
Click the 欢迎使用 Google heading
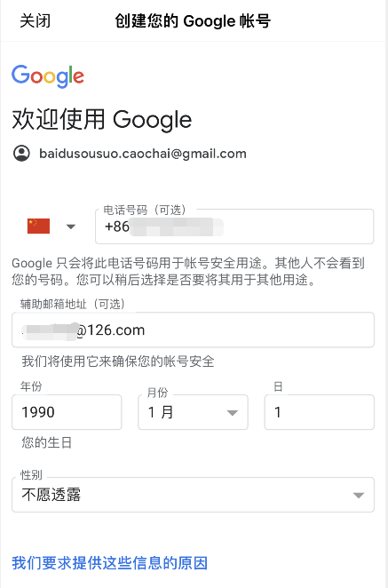(x=101, y=120)
